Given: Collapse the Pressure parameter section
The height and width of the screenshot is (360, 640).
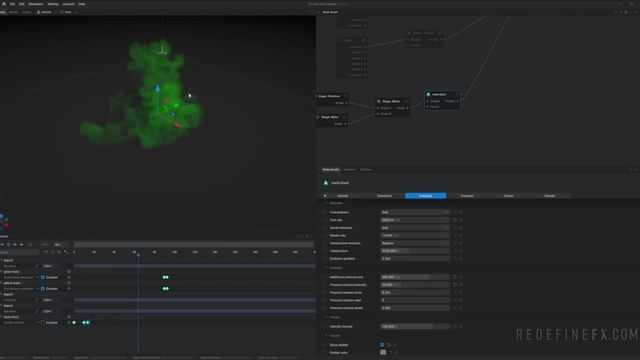Looking at the screenshot, I should [x=326, y=268].
